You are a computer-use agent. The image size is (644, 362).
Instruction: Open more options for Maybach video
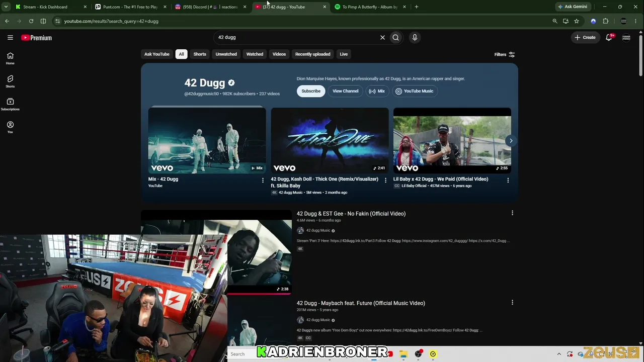click(x=512, y=303)
